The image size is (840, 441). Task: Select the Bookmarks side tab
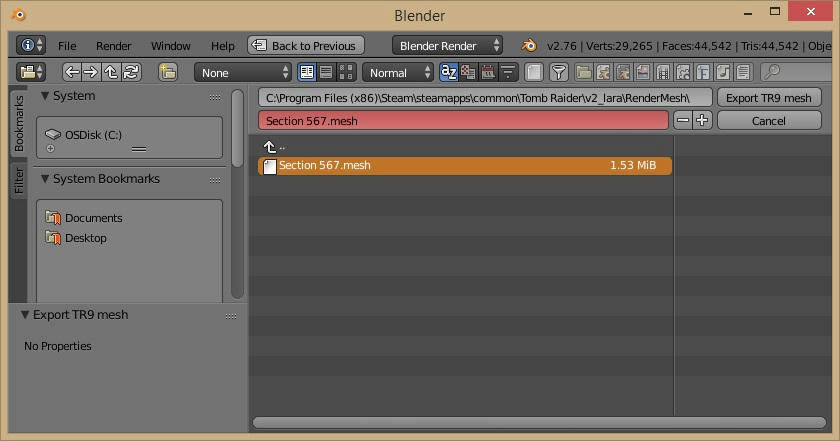(x=19, y=123)
